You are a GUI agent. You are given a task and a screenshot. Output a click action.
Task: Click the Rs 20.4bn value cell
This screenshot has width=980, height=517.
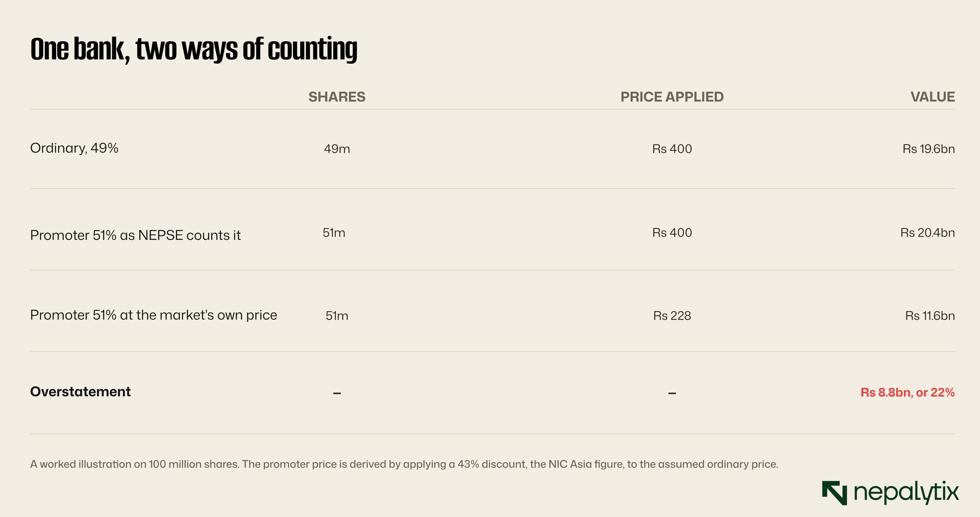click(x=927, y=233)
